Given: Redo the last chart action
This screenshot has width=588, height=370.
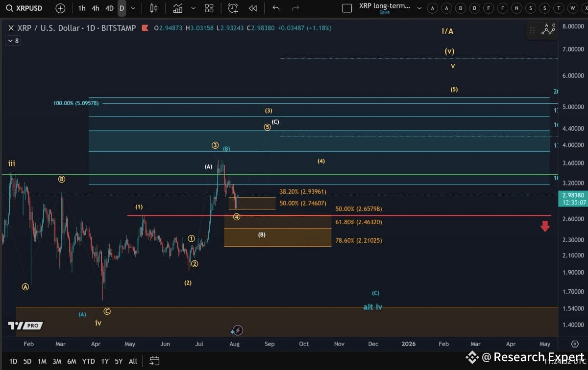Looking at the screenshot, I should click(x=295, y=8).
